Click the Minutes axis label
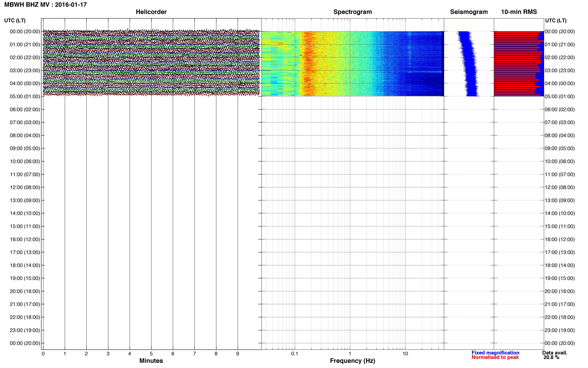This screenshot has height=368, width=588. pyautogui.click(x=151, y=361)
